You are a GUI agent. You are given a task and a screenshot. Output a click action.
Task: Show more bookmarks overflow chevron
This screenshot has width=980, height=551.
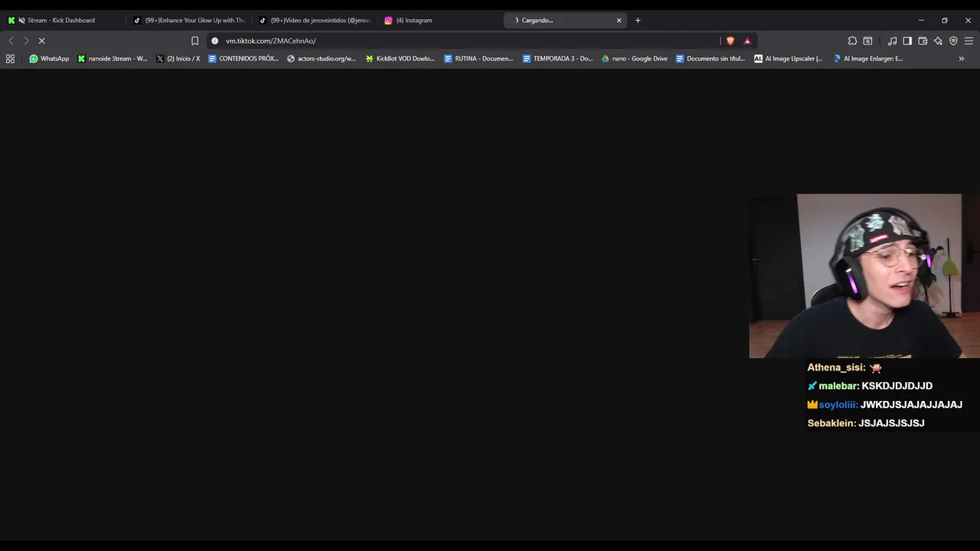[962, 58]
